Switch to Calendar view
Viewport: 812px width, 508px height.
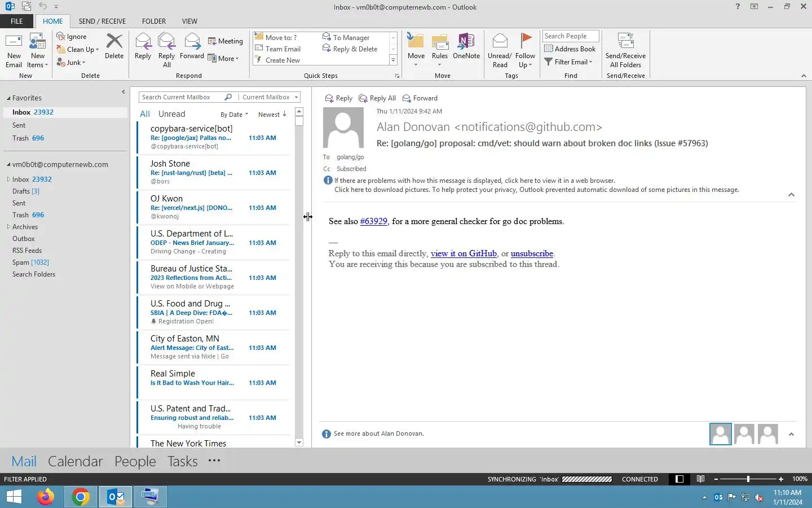pyautogui.click(x=75, y=461)
